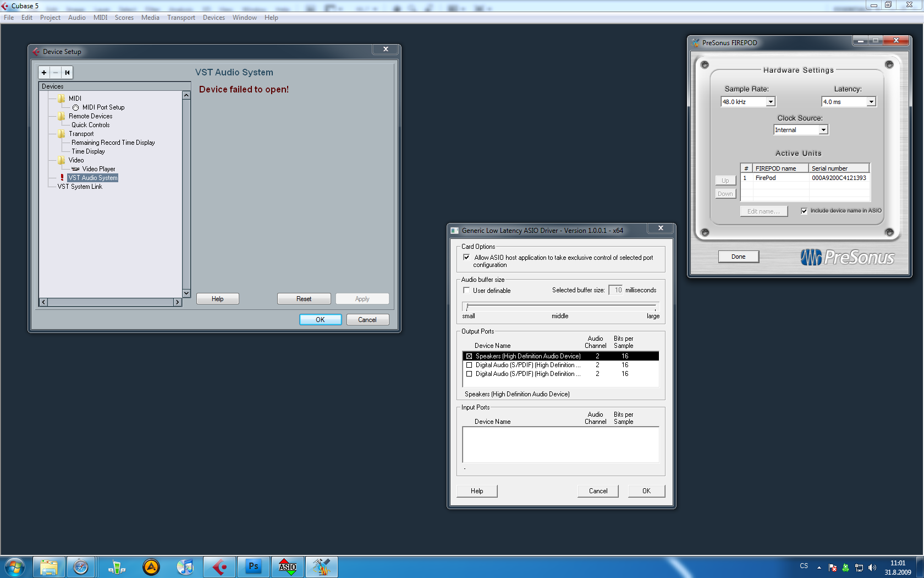Open the Clock Source dropdown
Screen dimensions: 924x578
tap(824, 129)
